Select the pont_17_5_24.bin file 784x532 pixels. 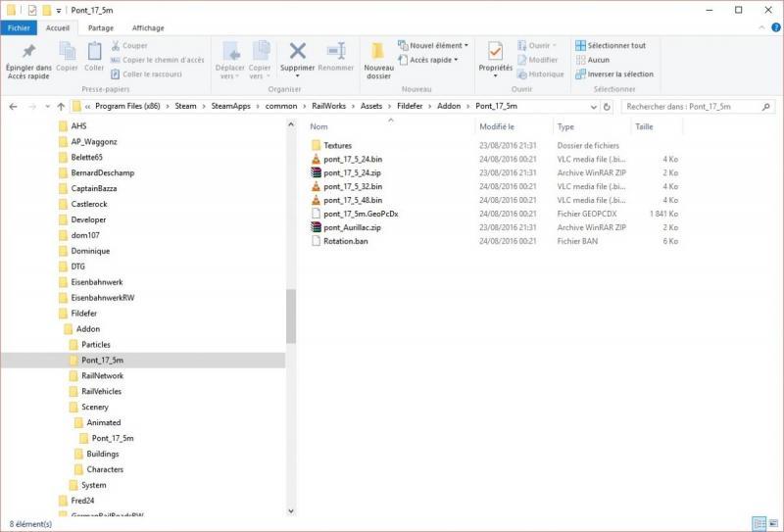pyautogui.click(x=353, y=159)
